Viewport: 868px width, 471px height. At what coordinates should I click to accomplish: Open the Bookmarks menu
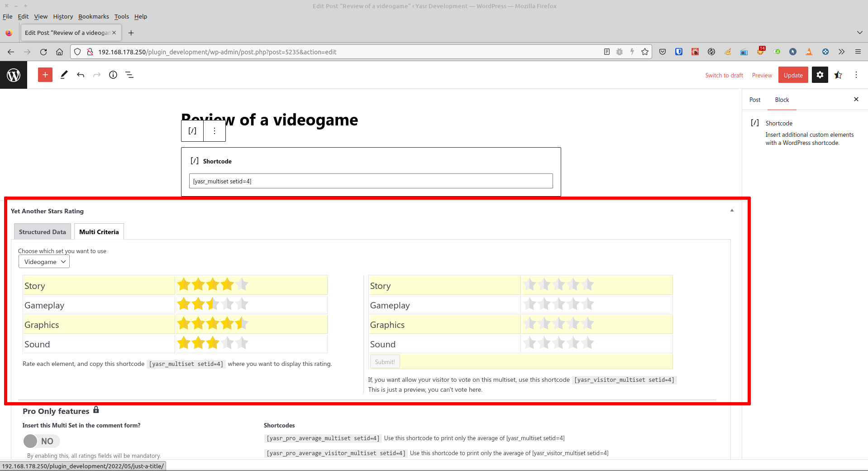93,16
